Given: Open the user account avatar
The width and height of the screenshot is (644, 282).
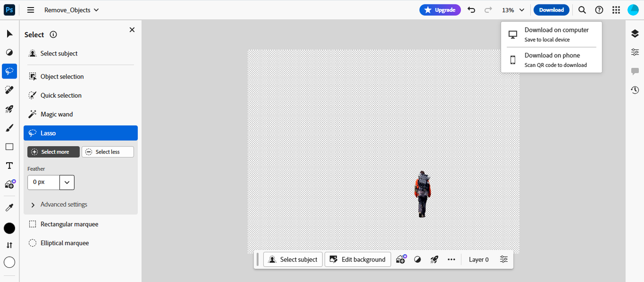Looking at the screenshot, I should coord(633,10).
